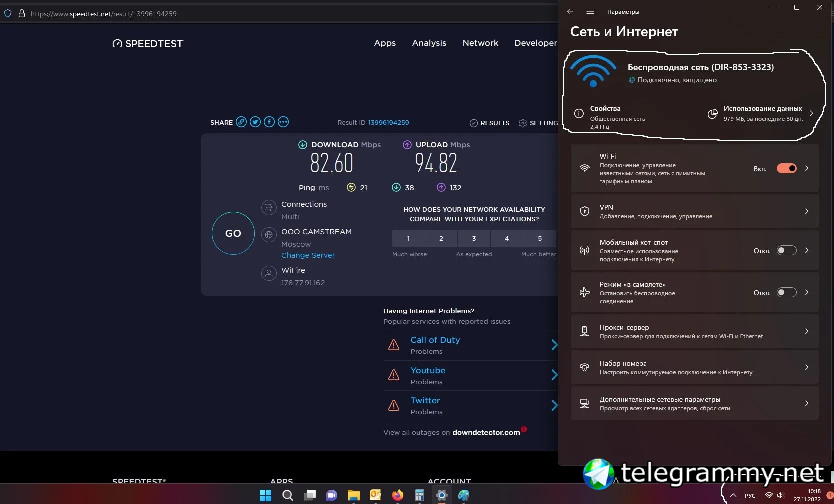834x504 pixels.
Task: Open Набор номера settings row
Action: click(x=695, y=367)
